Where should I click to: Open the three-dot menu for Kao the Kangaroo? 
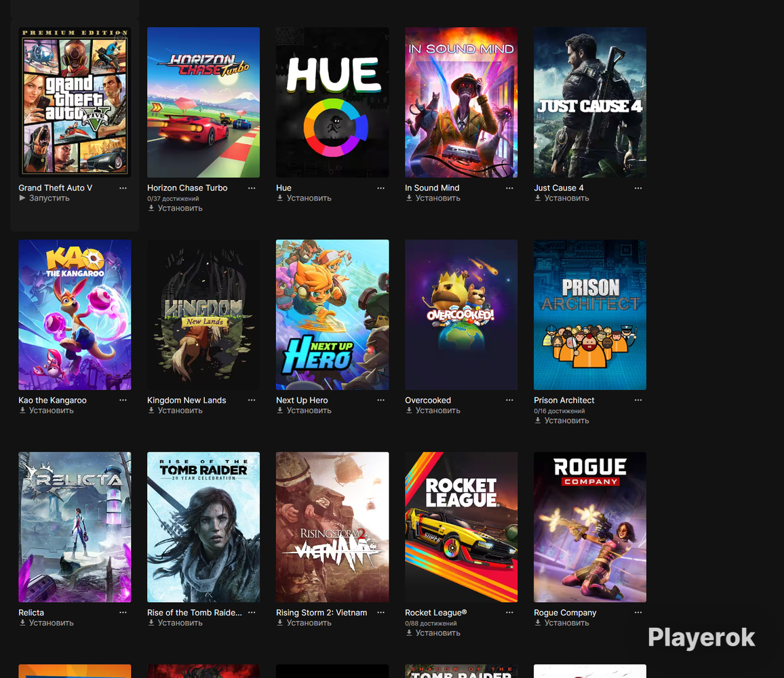click(123, 401)
